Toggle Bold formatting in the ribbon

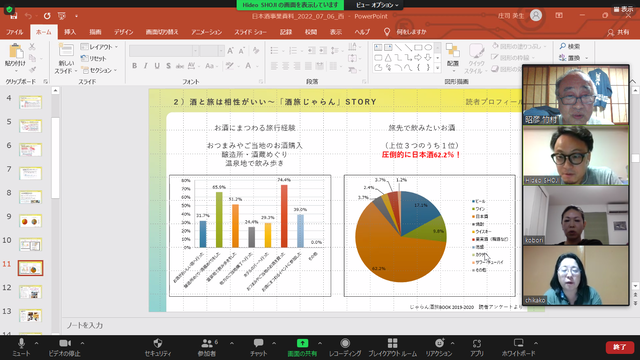[134, 66]
